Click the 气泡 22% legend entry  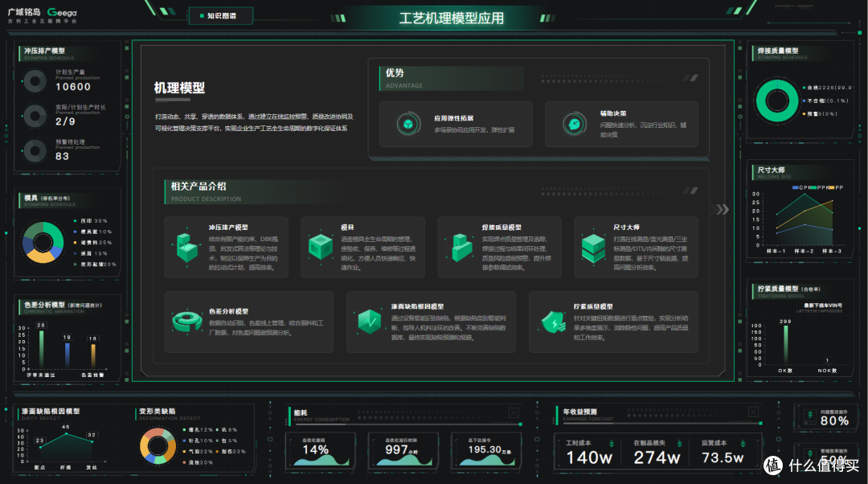click(198, 451)
